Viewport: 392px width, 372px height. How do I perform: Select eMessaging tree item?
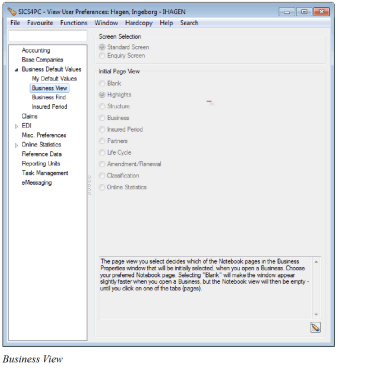pos(37,183)
